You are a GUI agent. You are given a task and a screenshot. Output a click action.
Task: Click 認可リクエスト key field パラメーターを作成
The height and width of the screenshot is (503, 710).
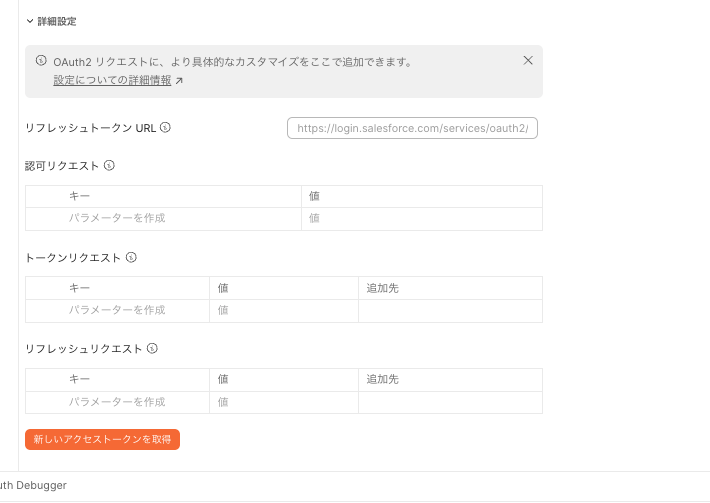pos(163,219)
